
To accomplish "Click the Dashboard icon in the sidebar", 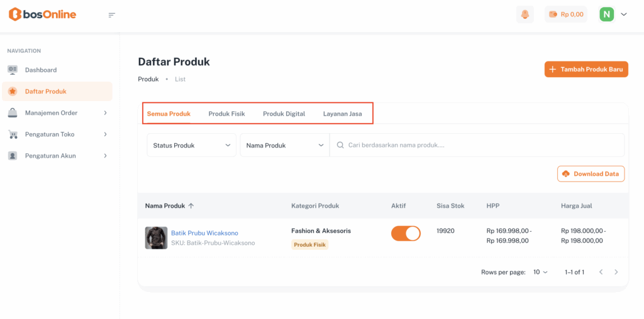I will [13, 70].
